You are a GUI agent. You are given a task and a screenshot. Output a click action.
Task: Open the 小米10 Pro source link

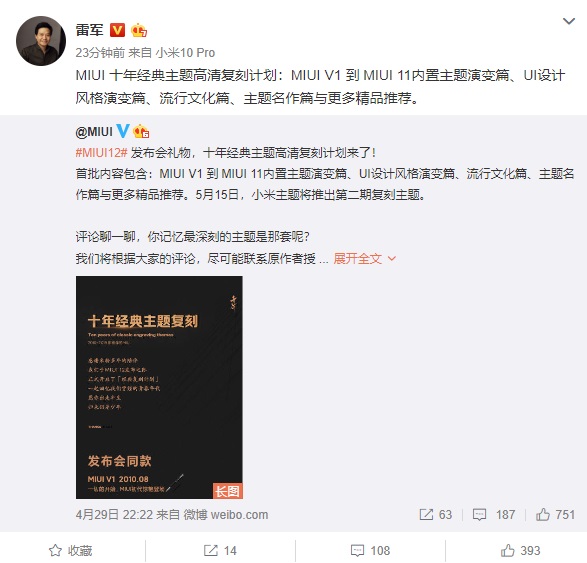pos(185,53)
